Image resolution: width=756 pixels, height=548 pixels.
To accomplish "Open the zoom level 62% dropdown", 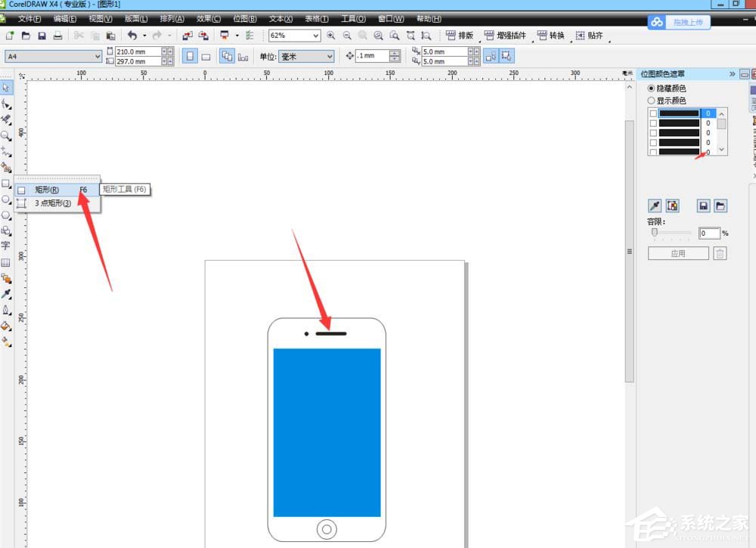I will click(x=315, y=36).
